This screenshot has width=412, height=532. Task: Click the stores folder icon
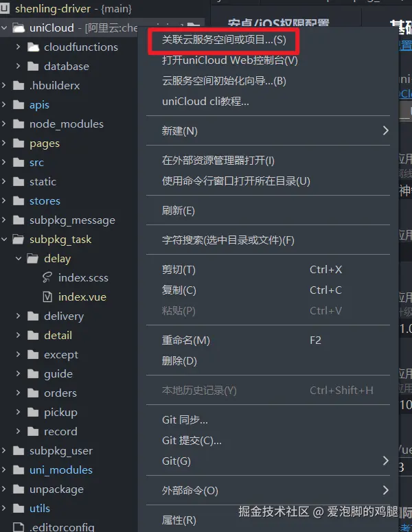point(19,201)
